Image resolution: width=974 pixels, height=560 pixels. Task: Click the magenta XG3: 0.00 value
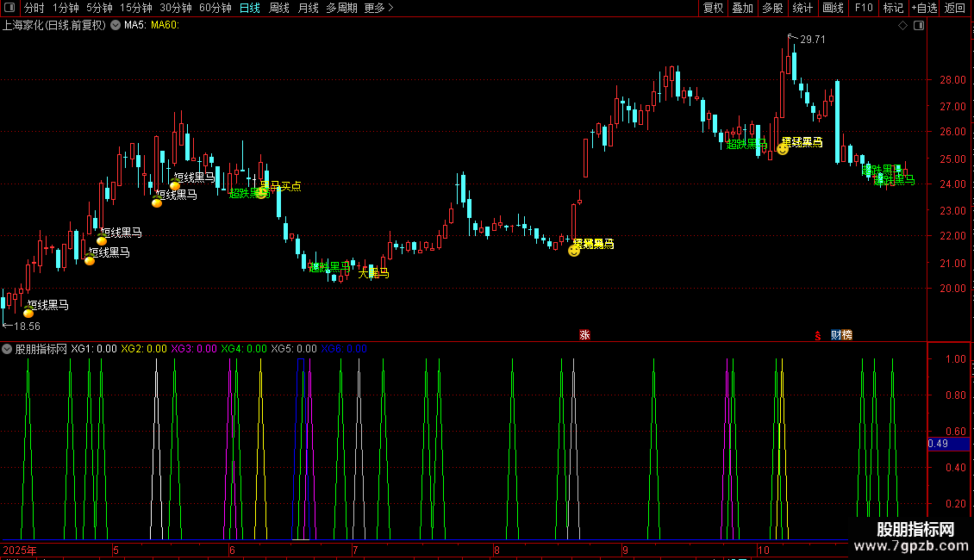pyautogui.click(x=194, y=349)
